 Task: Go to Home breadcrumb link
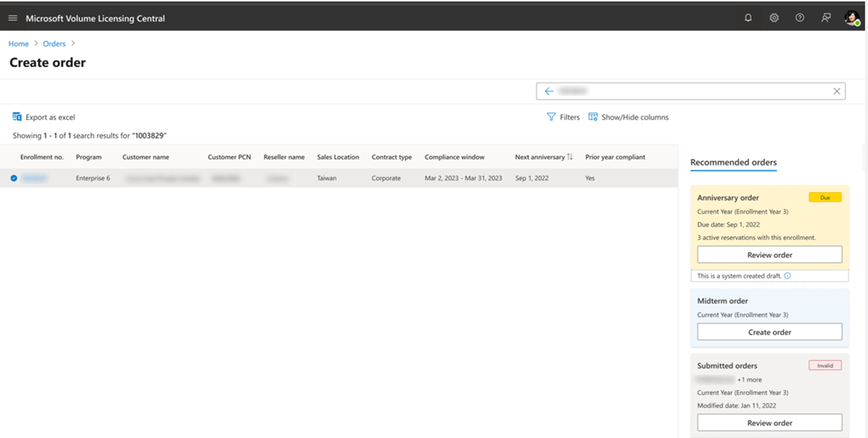pos(19,44)
